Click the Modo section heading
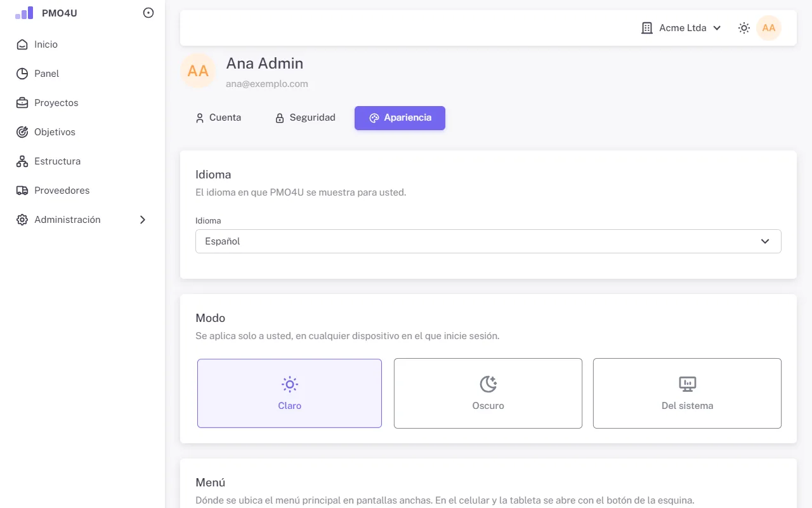Screen dimensions: 812x508 coord(211,318)
